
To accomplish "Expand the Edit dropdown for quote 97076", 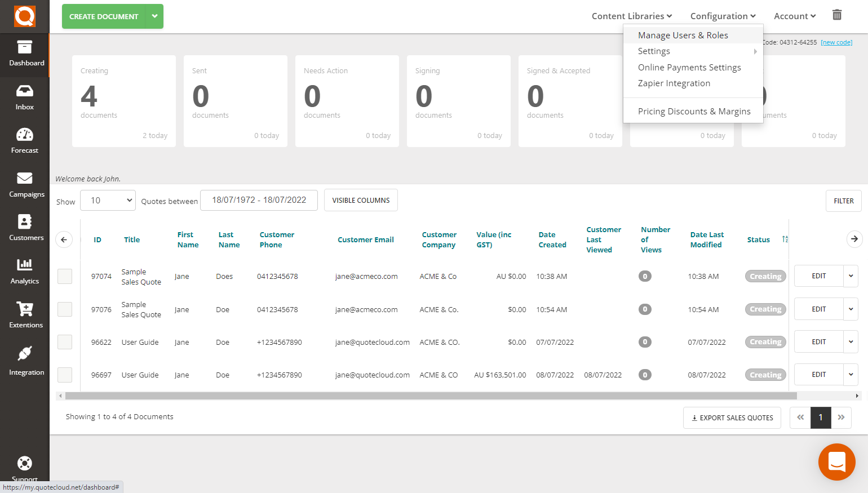I will pos(851,309).
